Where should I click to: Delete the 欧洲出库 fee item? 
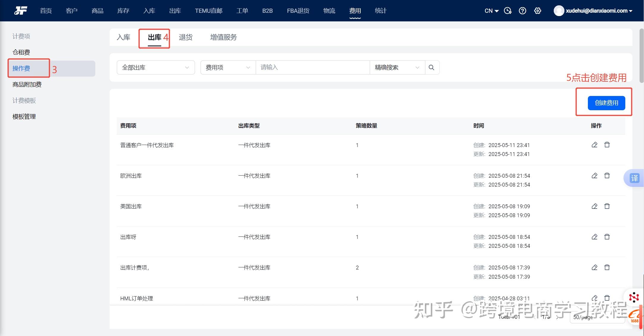(x=607, y=176)
